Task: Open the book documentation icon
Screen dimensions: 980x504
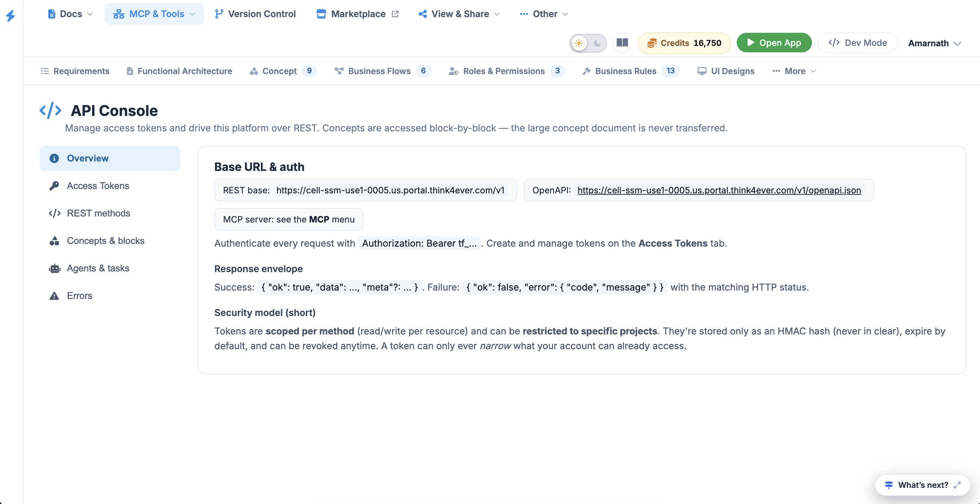Action: [x=622, y=43]
